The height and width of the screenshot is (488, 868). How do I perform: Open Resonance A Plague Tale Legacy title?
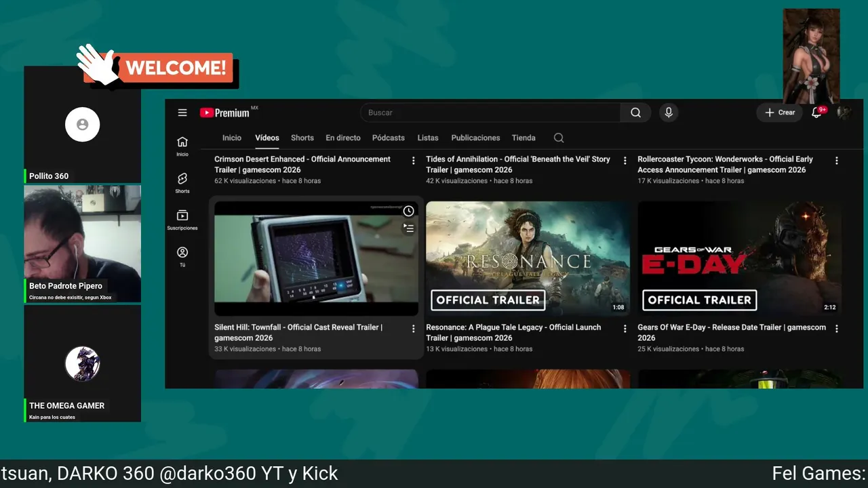[513, 333]
